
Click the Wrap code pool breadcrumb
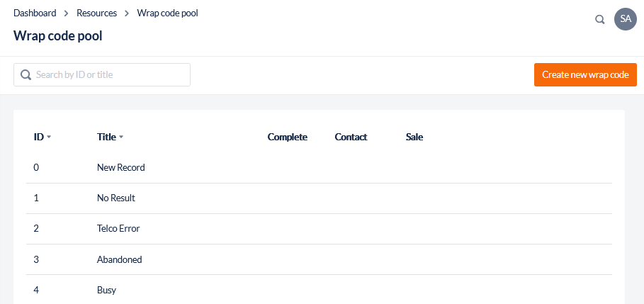(x=167, y=13)
